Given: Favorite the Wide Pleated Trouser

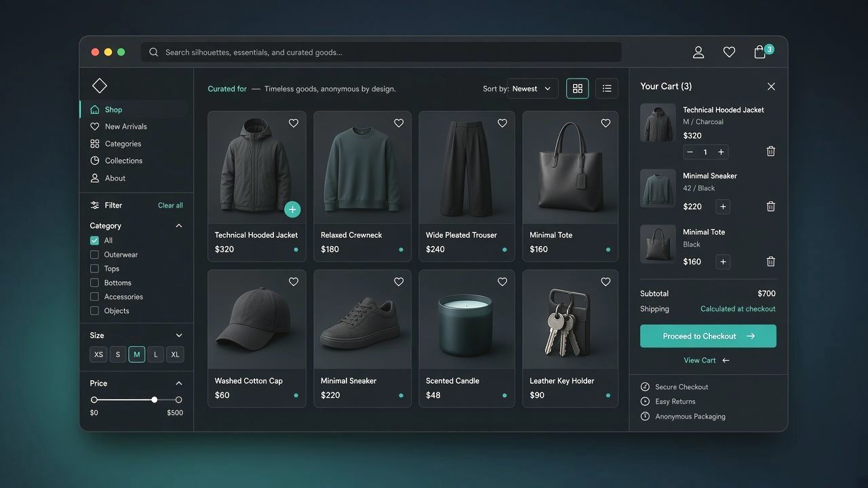Looking at the screenshot, I should click(x=502, y=123).
